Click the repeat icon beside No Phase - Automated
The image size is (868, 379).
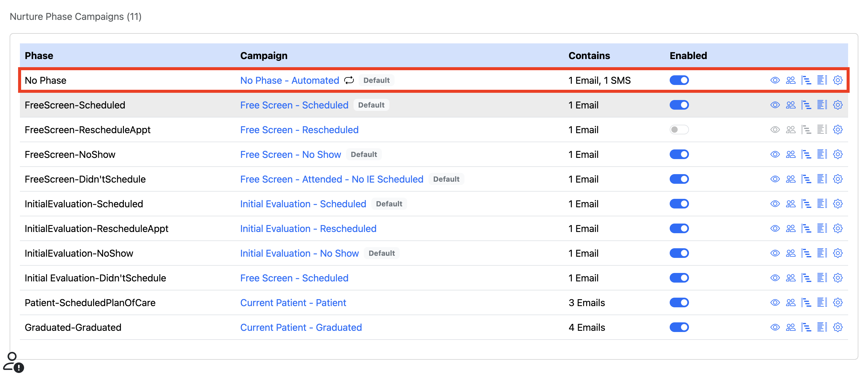pos(349,80)
